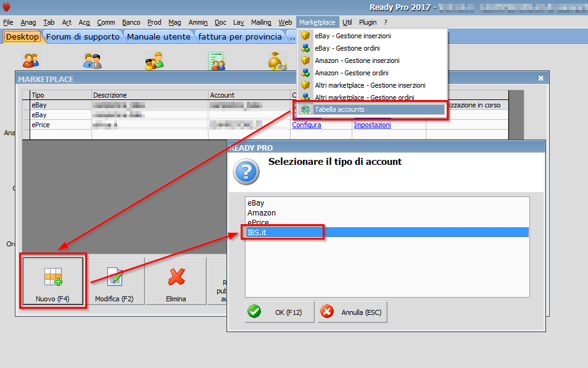Switch to Forum di supporto tab
The width and height of the screenshot is (588, 368).
[x=83, y=37]
